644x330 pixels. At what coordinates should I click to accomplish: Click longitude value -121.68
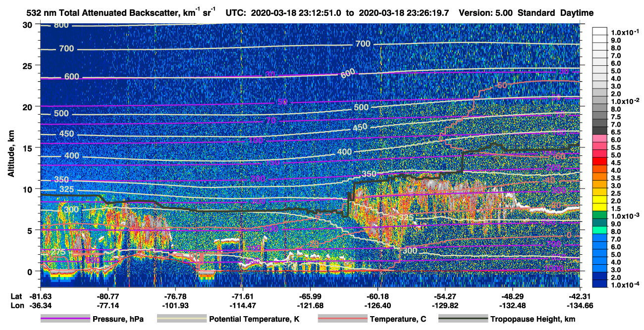[x=310, y=305]
